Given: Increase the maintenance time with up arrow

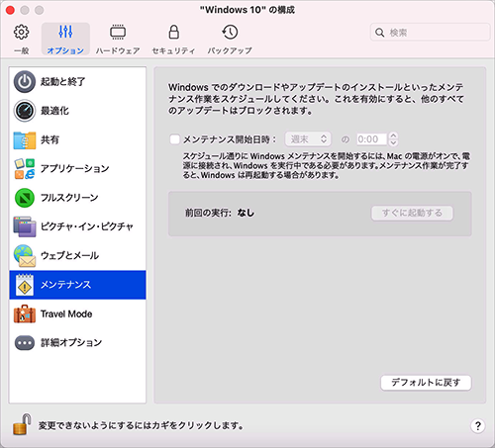Looking at the screenshot, I should coord(393,135).
